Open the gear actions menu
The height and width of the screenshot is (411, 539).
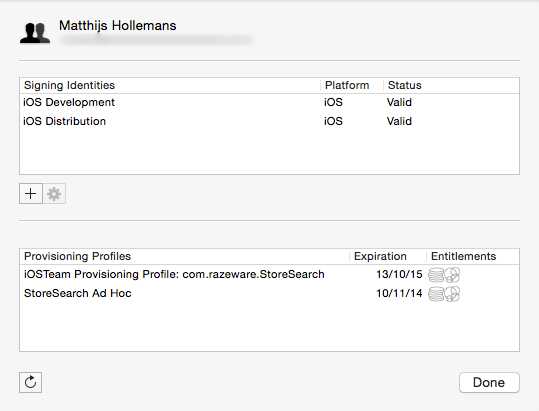(54, 194)
